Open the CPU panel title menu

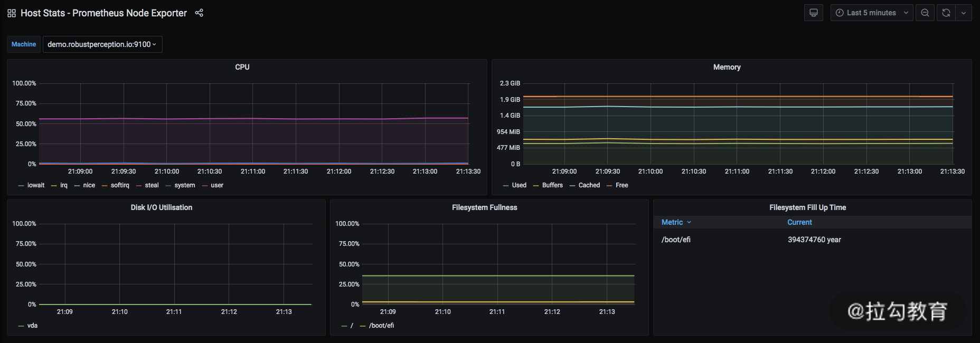pos(242,67)
